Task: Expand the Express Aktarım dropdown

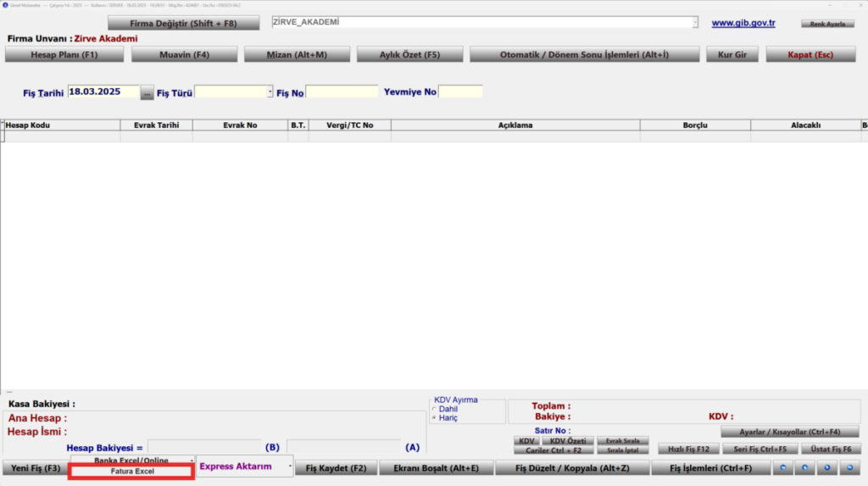Action: click(x=290, y=466)
